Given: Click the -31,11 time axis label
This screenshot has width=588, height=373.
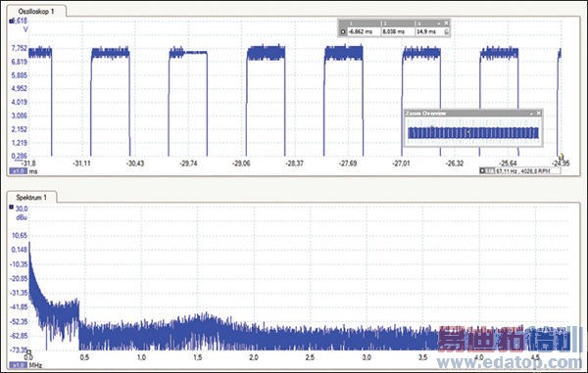Looking at the screenshot, I should [x=81, y=163].
